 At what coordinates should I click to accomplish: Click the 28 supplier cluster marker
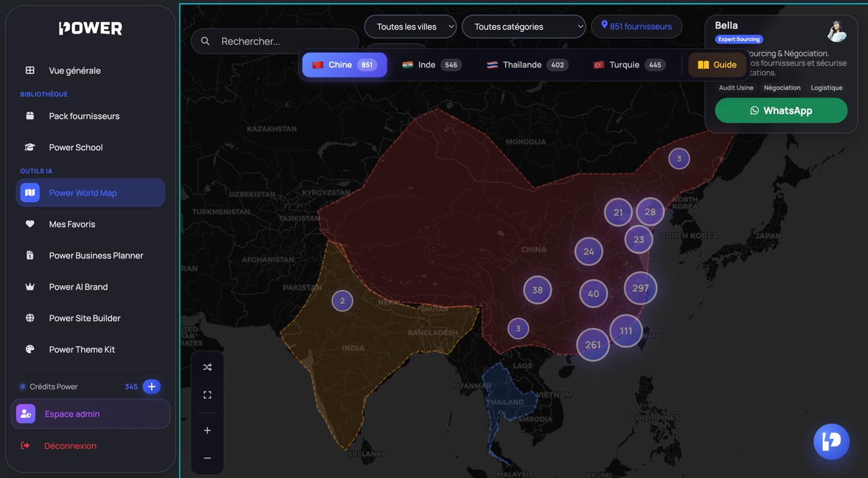650,211
